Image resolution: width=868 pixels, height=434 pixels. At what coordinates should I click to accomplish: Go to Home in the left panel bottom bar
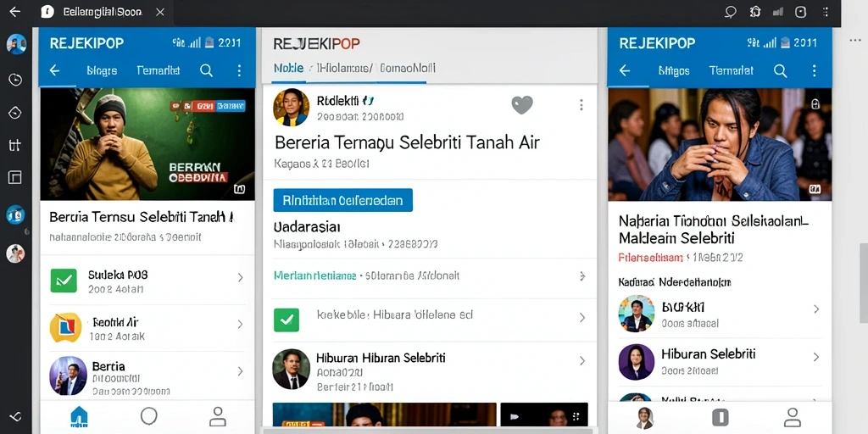[79, 416]
